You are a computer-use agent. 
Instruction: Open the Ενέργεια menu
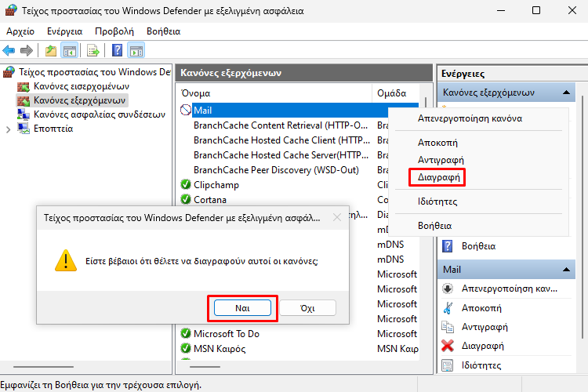64,31
